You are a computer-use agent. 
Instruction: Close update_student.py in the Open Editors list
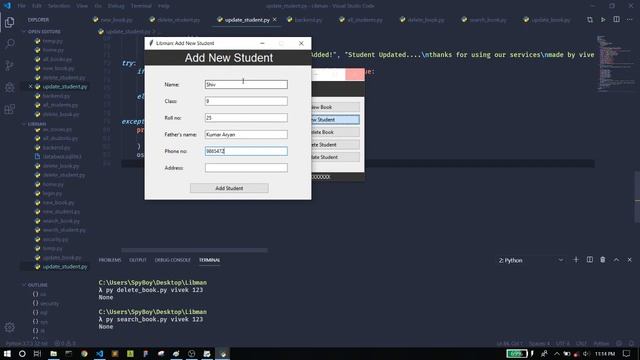[30, 87]
